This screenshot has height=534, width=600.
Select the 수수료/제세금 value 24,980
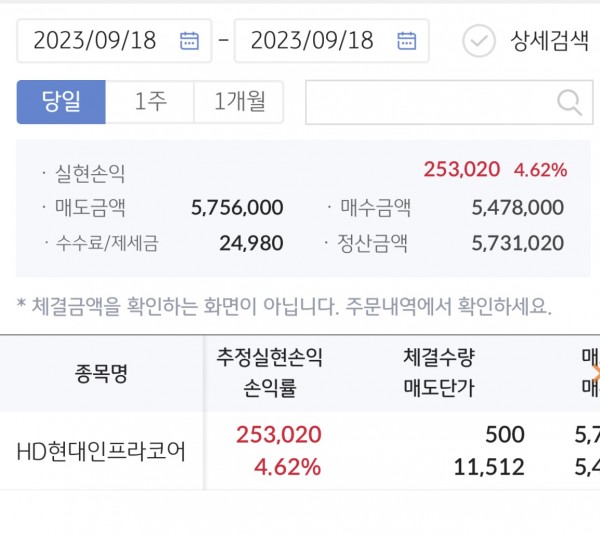point(252,243)
